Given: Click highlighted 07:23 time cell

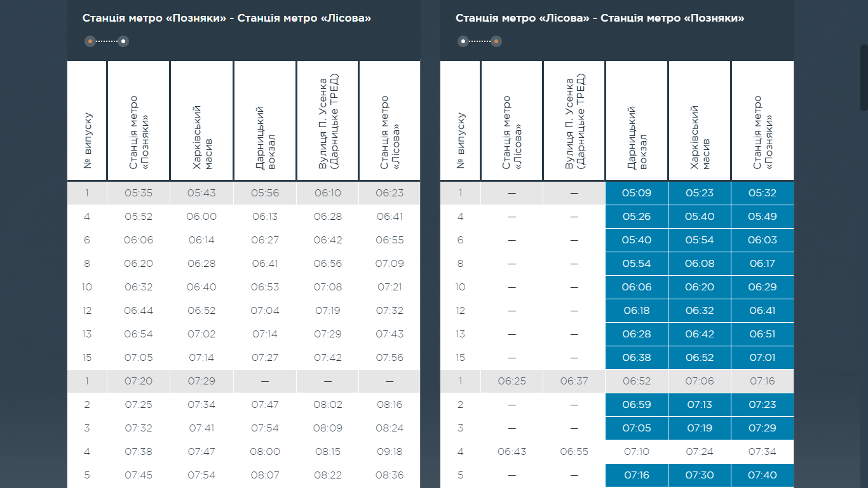Looking at the screenshot, I should click(763, 405).
